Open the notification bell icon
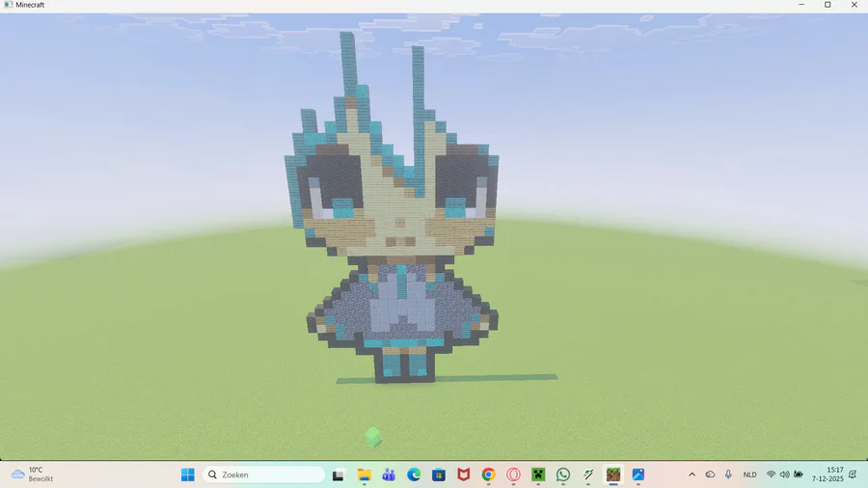This screenshot has width=868, height=488. (854, 474)
